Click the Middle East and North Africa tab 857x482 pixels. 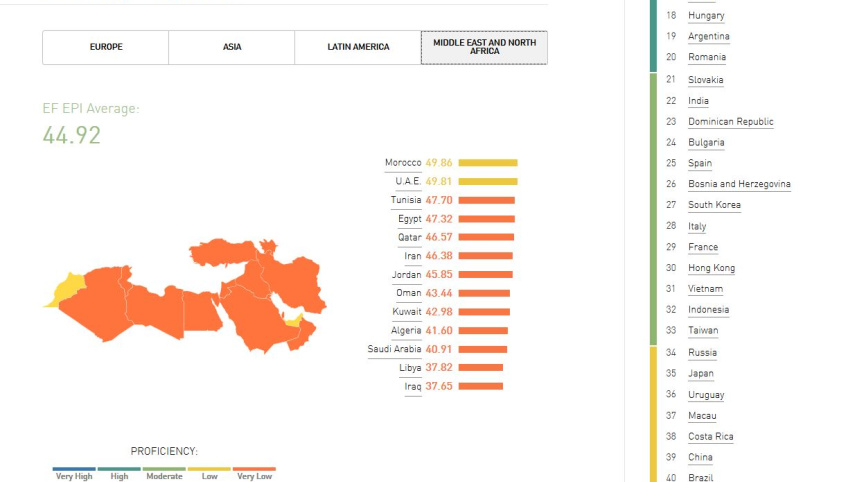tap(484, 47)
